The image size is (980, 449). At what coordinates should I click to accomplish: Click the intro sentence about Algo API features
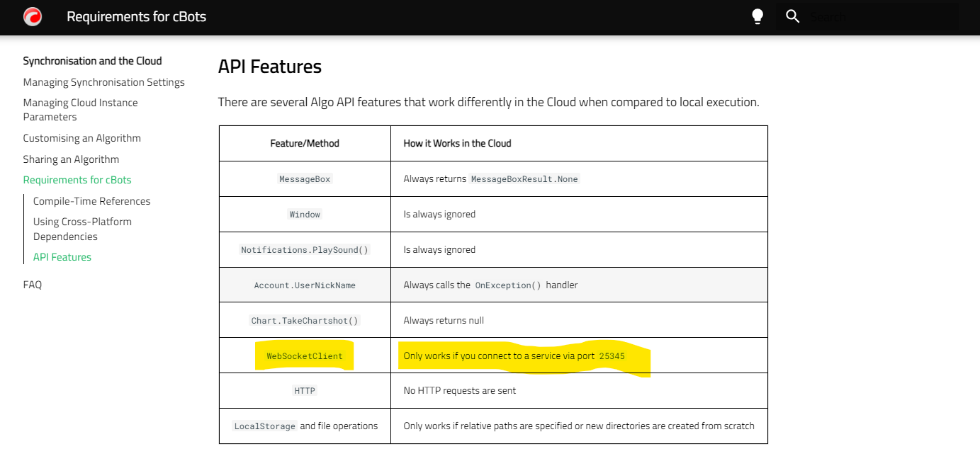488,102
